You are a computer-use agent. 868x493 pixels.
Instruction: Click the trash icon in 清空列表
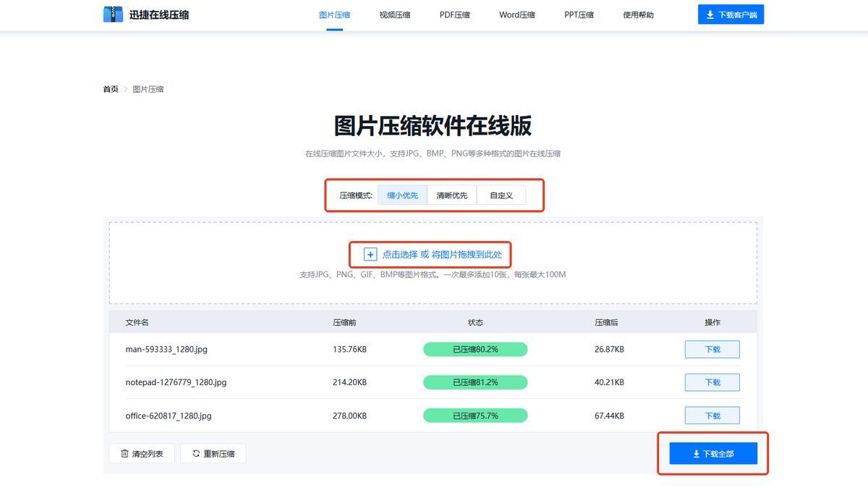124,454
